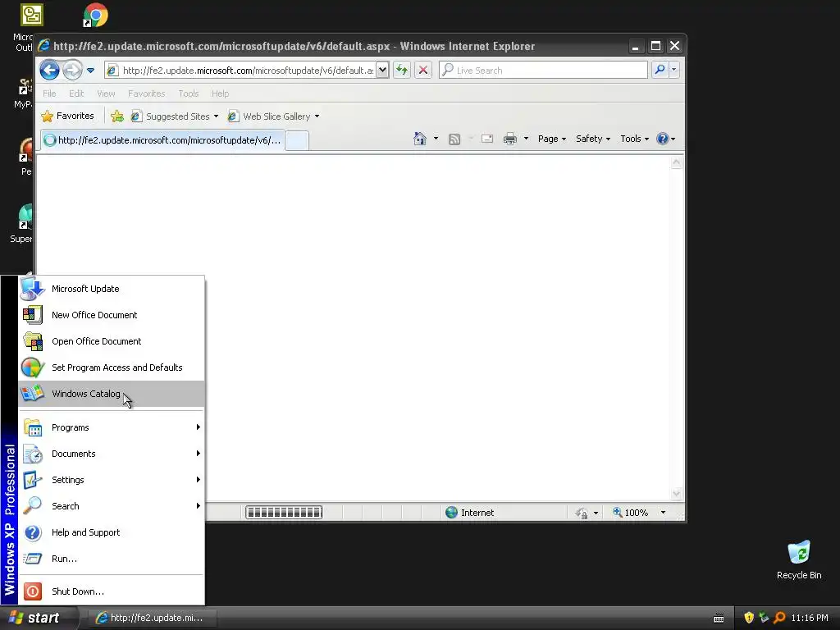This screenshot has width=840, height=630.
Task: Expand the Settings submenu
Action: [x=112, y=480]
